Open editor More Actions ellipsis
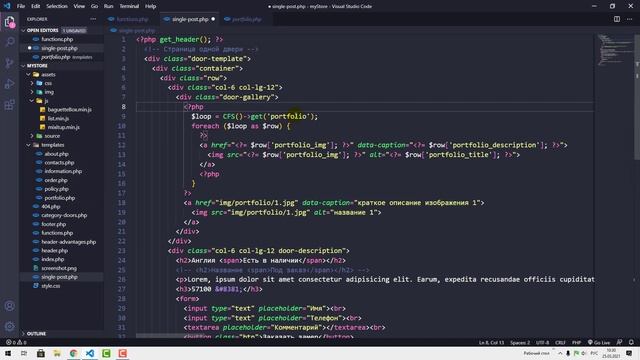Image resolution: width=640 pixels, height=360 pixels. pyautogui.click(x=629, y=19)
